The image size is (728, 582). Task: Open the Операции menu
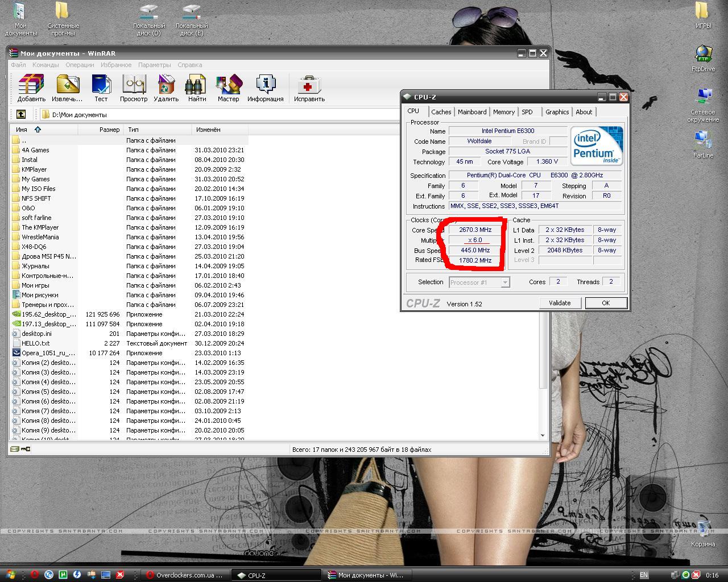coord(80,65)
